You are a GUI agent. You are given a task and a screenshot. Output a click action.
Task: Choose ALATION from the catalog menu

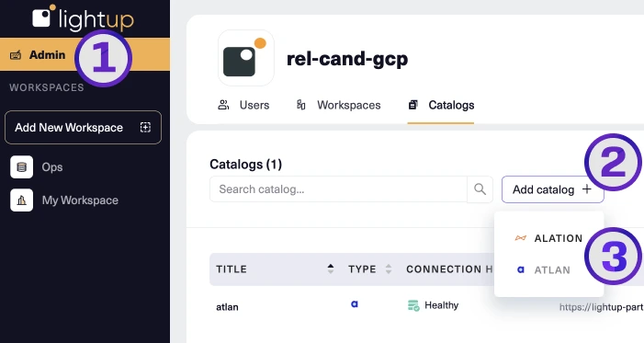(x=548, y=238)
